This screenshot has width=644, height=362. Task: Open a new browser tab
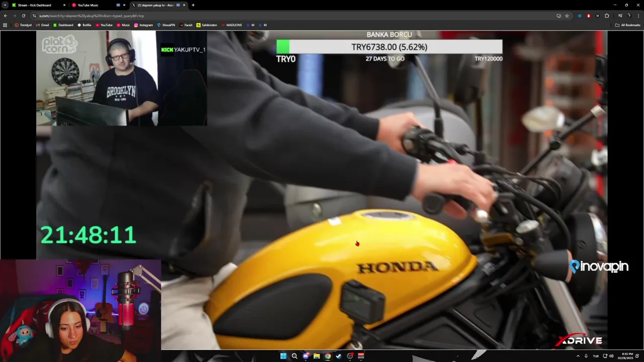click(193, 5)
